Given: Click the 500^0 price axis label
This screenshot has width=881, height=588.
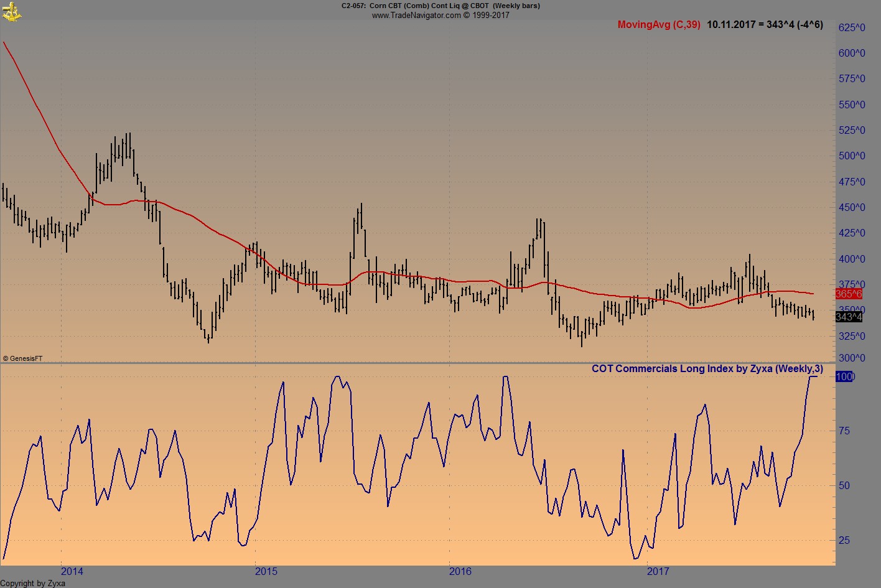Looking at the screenshot, I should [x=852, y=156].
